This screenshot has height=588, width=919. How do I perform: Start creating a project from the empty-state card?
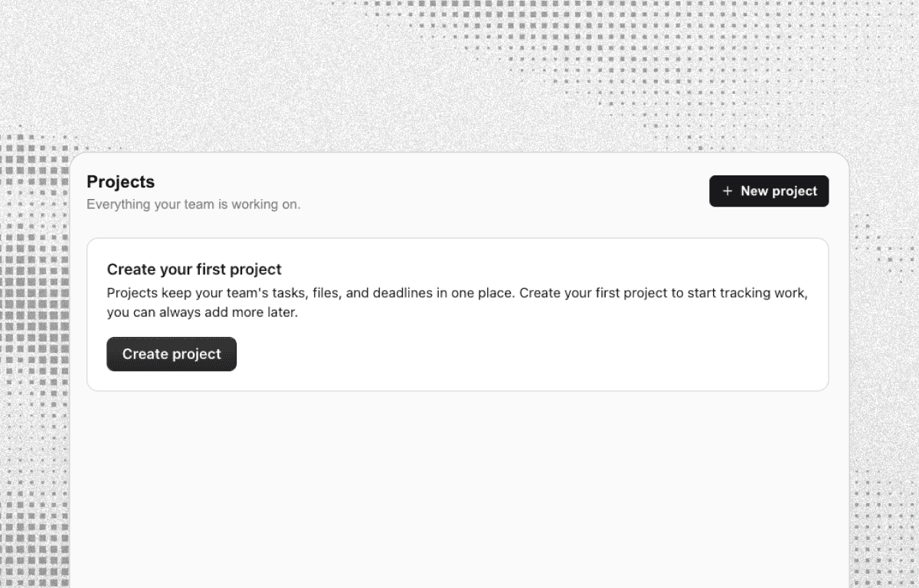(x=172, y=354)
